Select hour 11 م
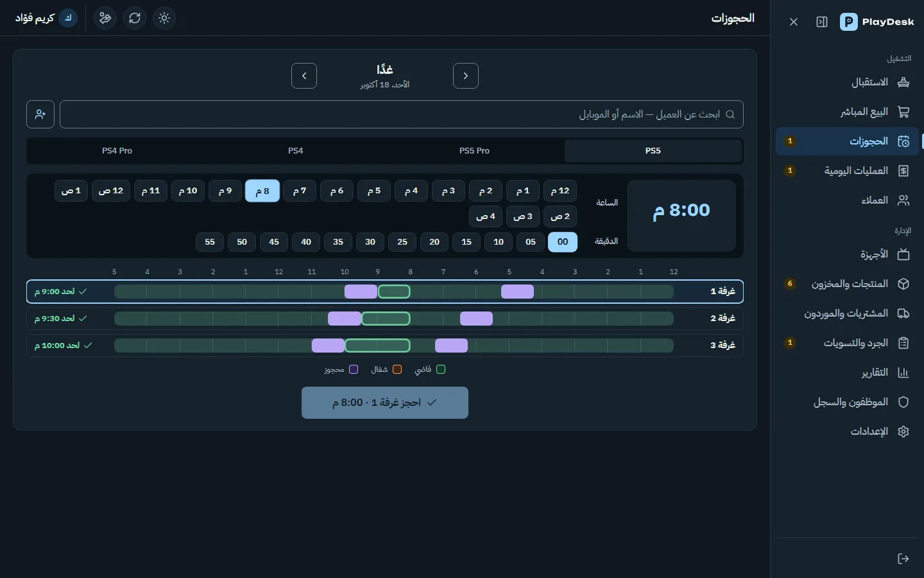Image resolution: width=924 pixels, height=578 pixels. coord(151,191)
